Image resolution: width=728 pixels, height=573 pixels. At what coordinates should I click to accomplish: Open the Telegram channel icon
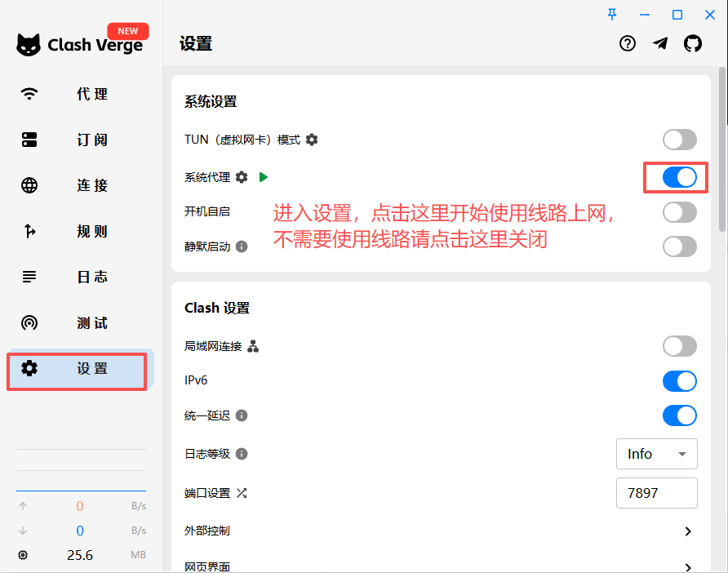[x=660, y=44]
